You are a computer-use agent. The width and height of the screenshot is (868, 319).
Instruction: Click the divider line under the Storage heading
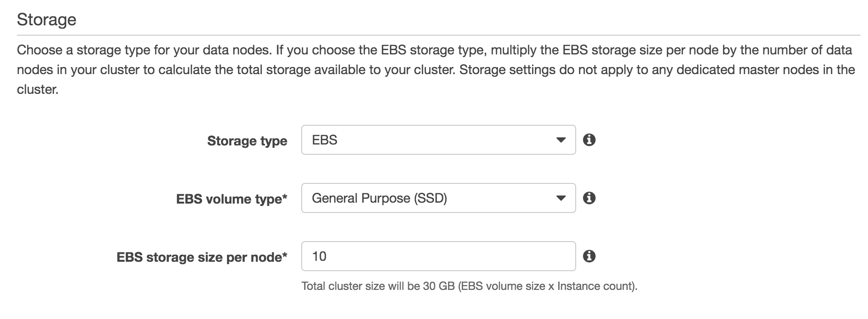(438, 35)
